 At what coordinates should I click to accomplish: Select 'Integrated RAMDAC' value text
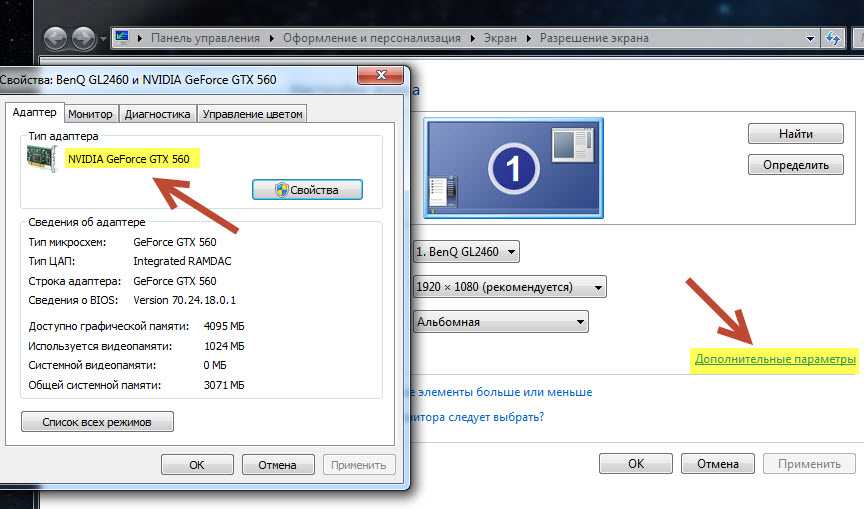182,261
